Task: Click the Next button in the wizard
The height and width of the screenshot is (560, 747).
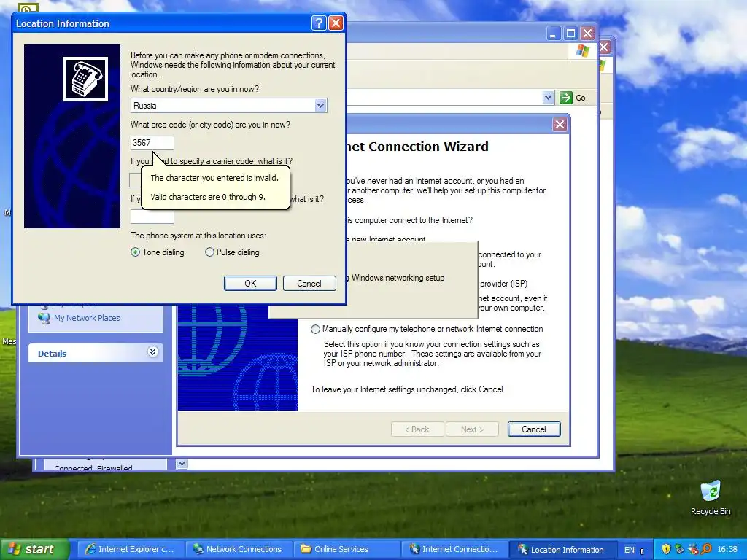Action: tap(472, 429)
